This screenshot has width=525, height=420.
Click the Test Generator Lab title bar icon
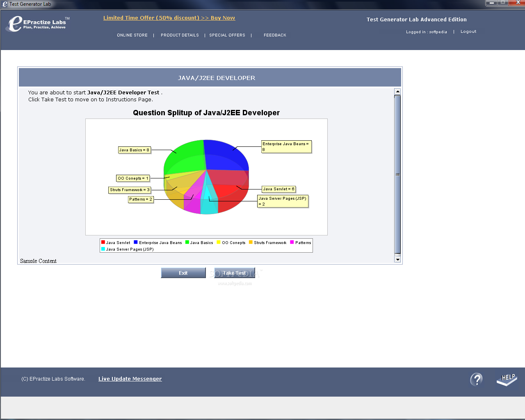5,4
